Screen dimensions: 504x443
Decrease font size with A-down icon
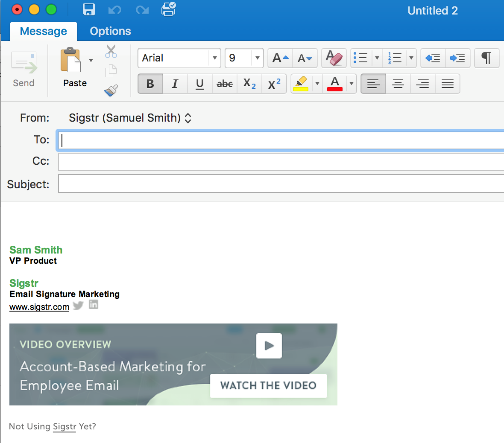[305, 58]
